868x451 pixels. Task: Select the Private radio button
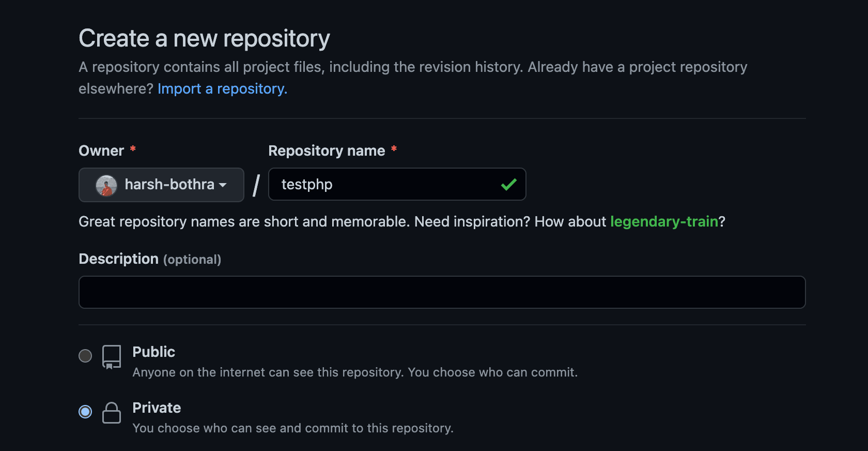(85, 412)
